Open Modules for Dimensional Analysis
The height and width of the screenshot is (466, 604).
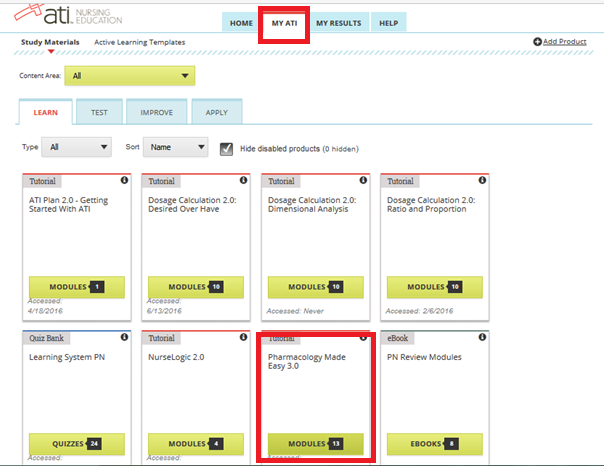click(x=315, y=287)
